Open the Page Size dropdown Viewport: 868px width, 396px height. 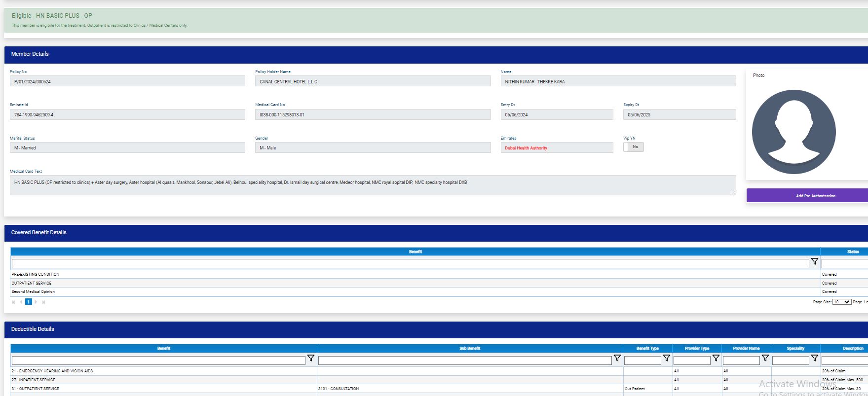pyautogui.click(x=841, y=302)
